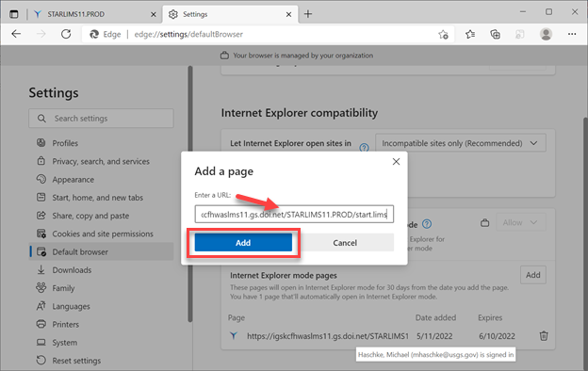The height and width of the screenshot is (371, 588).
Task: Click Add for Internet Explorer mode pages
Action: point(533,275)
